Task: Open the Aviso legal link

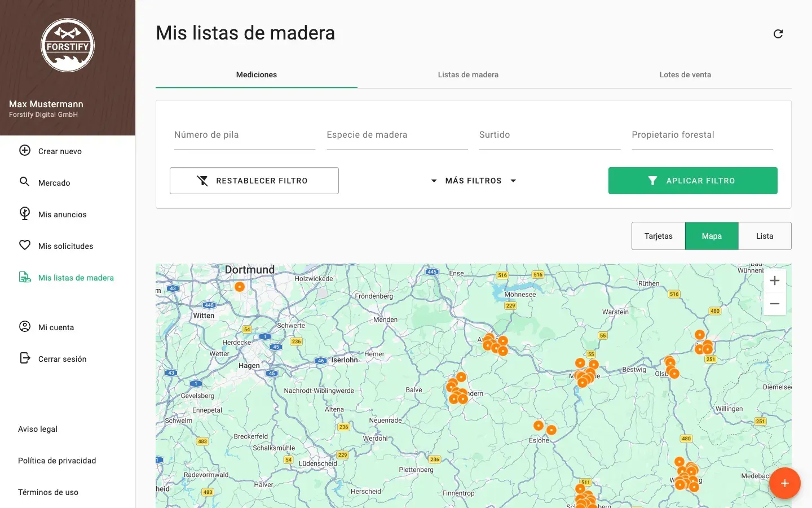Action: coord(38,429)
